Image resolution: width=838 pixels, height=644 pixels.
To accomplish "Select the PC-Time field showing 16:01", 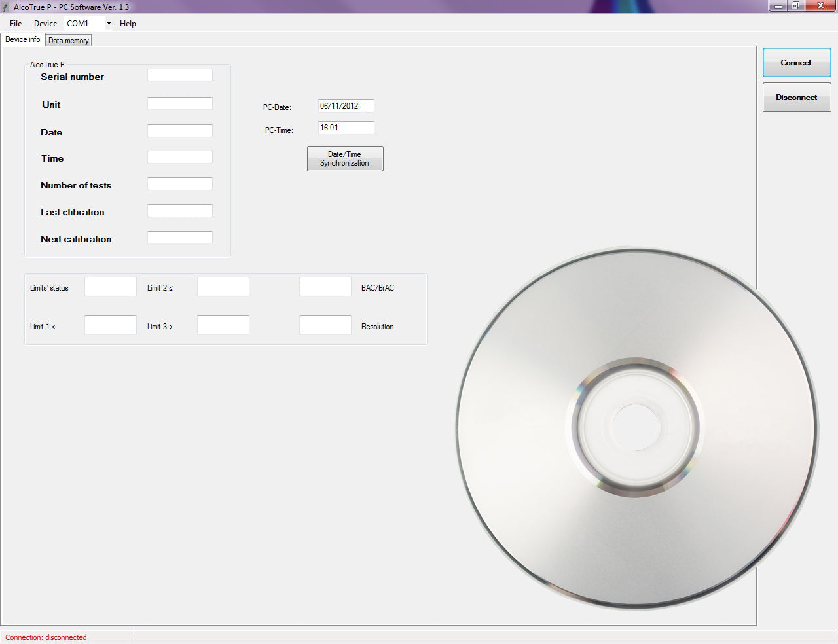I will pos(346,127).
